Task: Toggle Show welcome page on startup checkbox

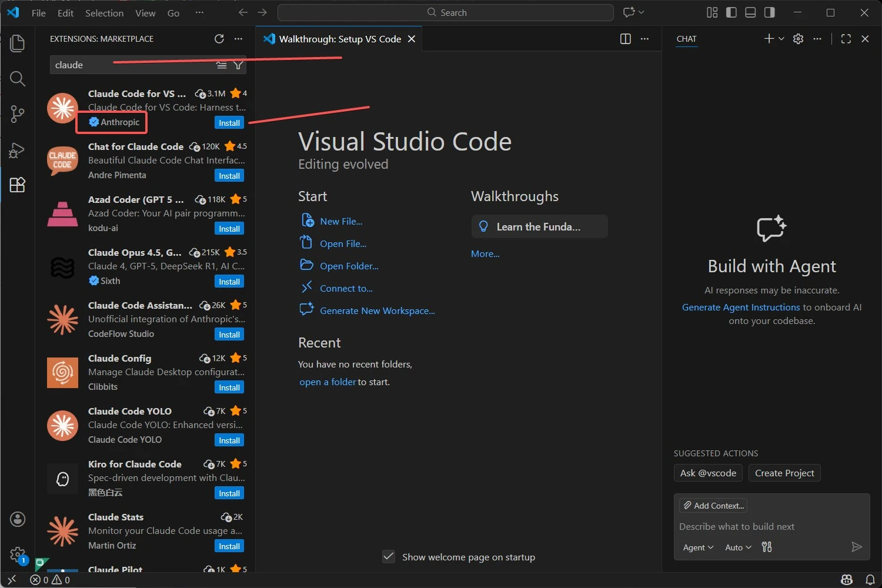Action: tap(389, 557)
